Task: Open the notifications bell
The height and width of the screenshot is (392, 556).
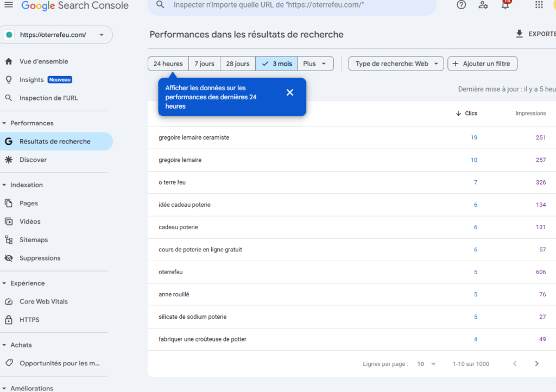Action: (506, 5)
